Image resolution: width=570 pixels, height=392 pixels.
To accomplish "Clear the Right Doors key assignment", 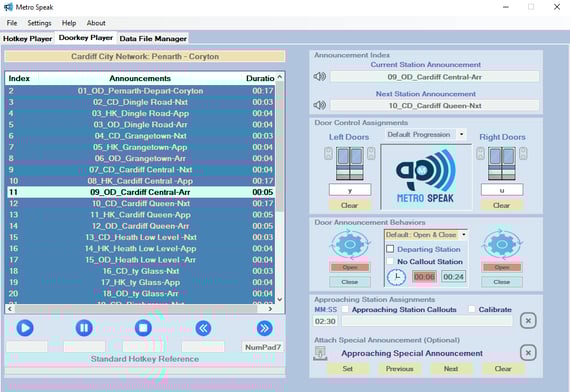I will click(x=502, y=205).
